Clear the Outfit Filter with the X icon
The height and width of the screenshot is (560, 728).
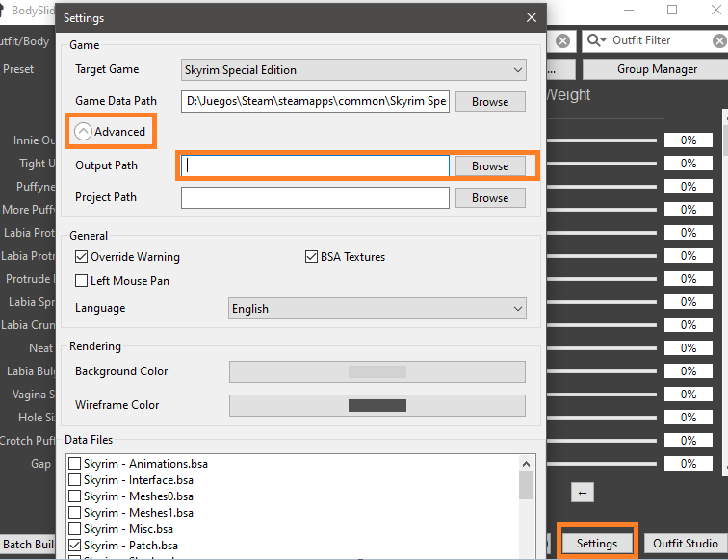(x=719, y=40)
